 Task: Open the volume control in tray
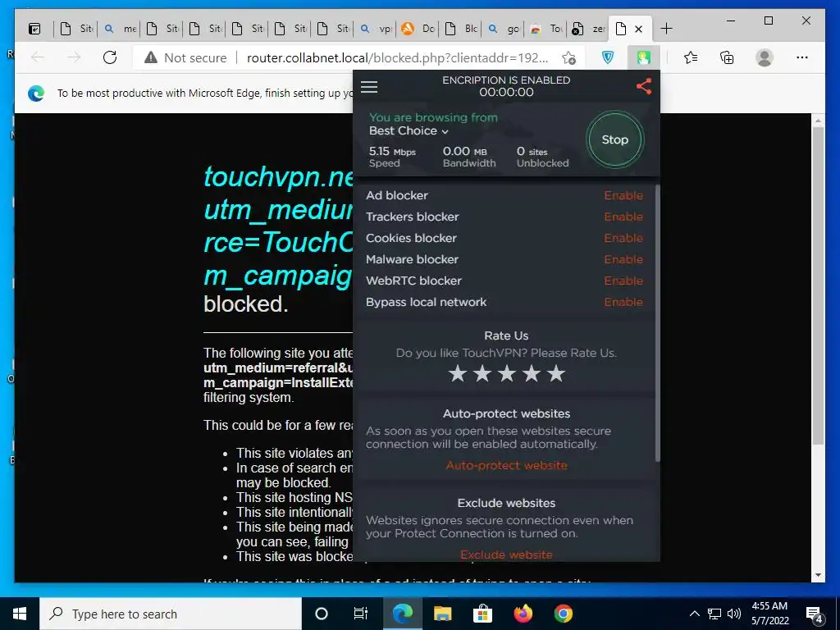(734, 614)
